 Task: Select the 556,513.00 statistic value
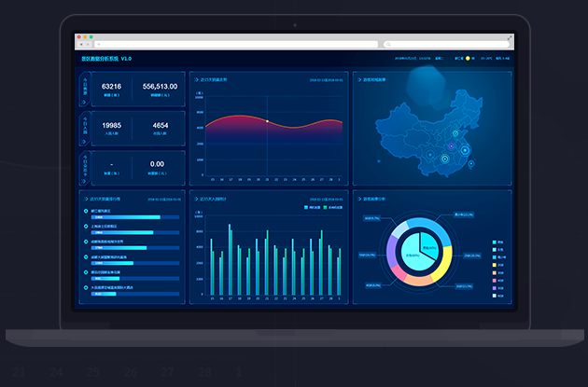click(x=161, y=87)
